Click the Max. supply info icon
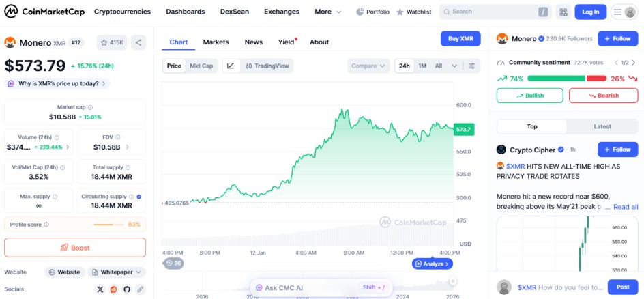 pos(55,197)
